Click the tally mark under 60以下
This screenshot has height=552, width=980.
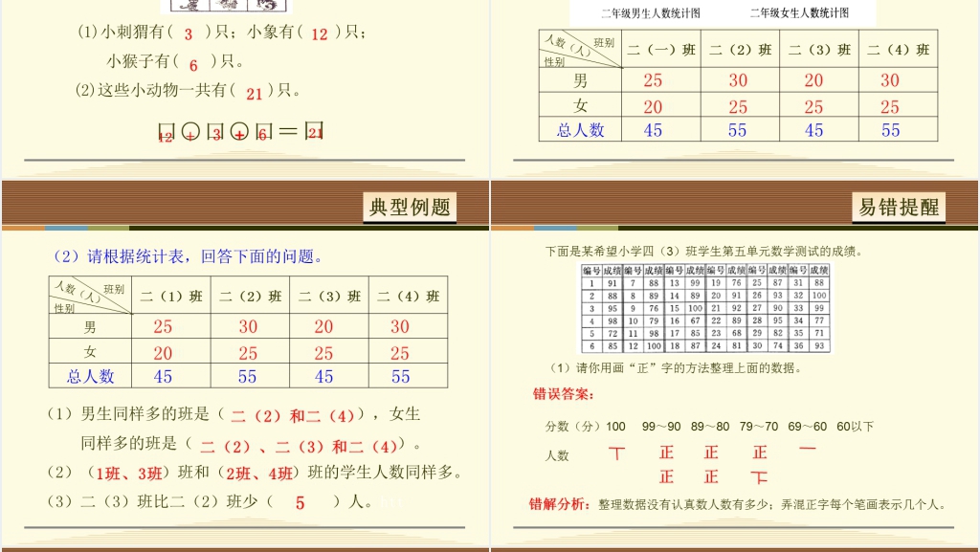[808, 450]
